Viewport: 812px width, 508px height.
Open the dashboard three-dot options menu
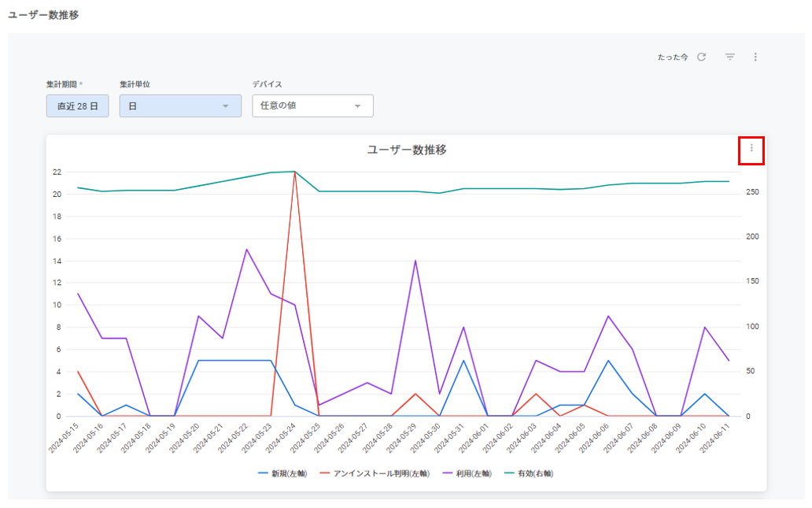coord(755,57)
